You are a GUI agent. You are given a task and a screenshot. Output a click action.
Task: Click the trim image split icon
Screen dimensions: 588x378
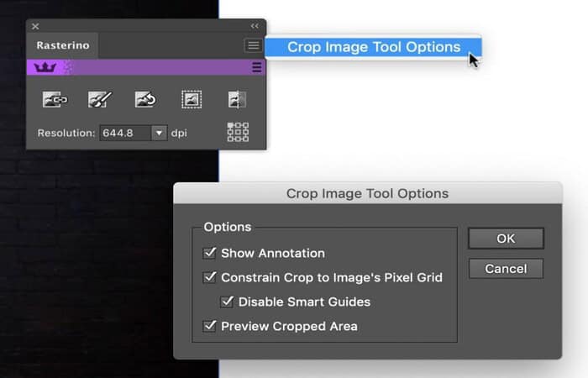point(238,100)
